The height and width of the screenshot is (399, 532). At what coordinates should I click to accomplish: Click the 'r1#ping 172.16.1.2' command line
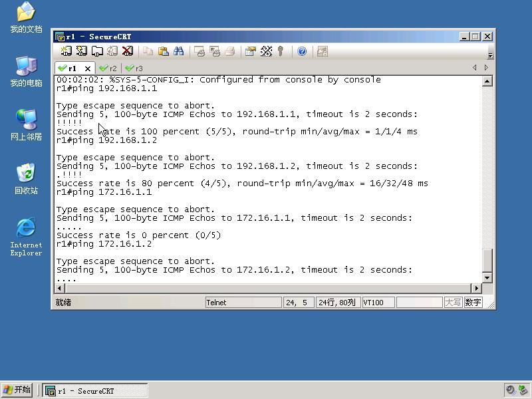pos(104,244)
